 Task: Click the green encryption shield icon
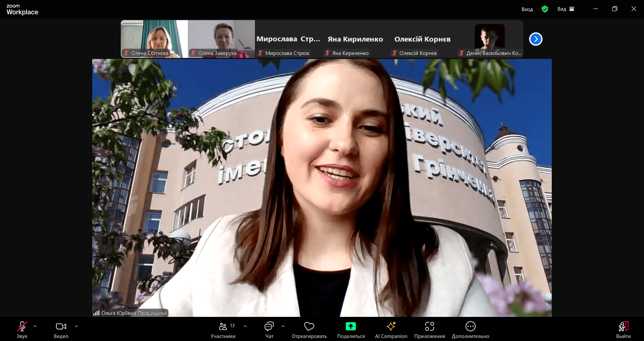pyautogui.click(x=545, y=9)
